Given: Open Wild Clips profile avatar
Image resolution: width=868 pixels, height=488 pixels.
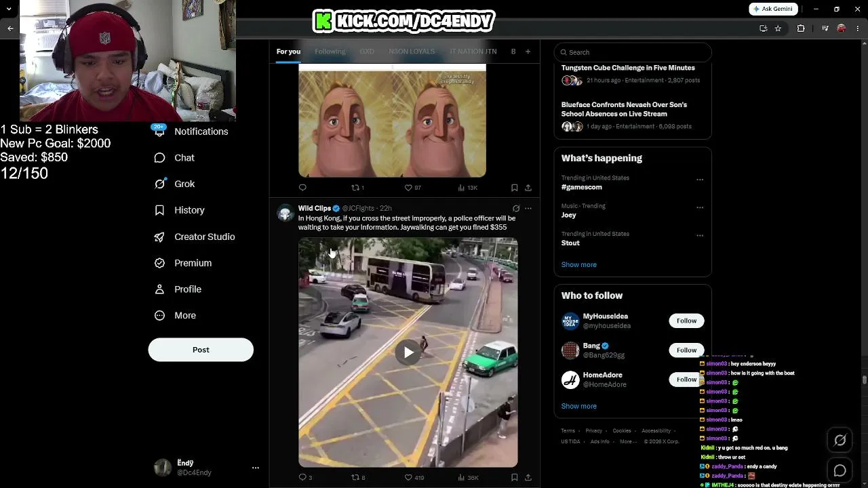Looking at the screenshot, I should 285,213.
